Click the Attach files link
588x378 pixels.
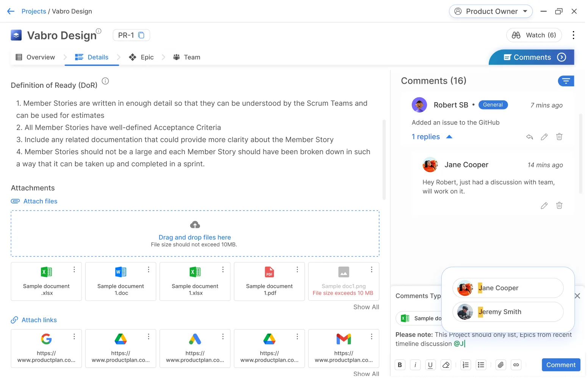click(40, 201)
